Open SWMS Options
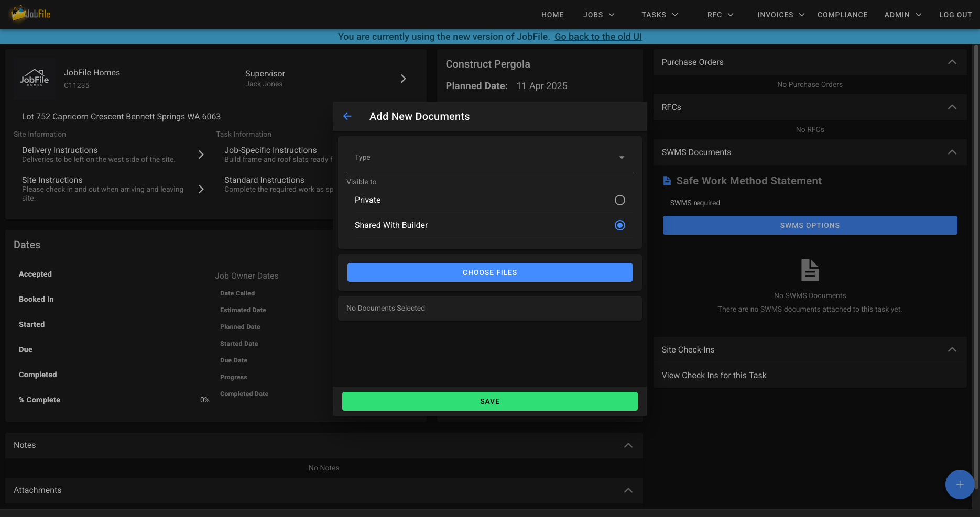980x517 pixels. 810,225
